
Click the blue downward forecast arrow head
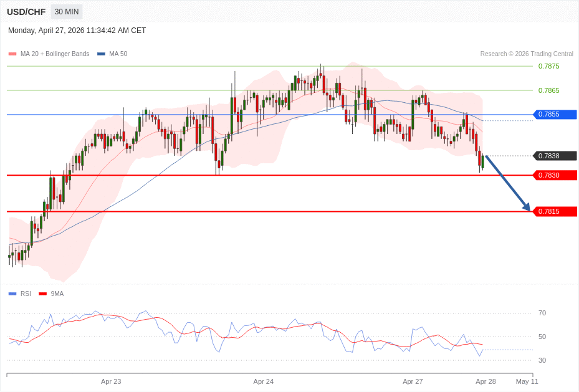pos(527,208)
